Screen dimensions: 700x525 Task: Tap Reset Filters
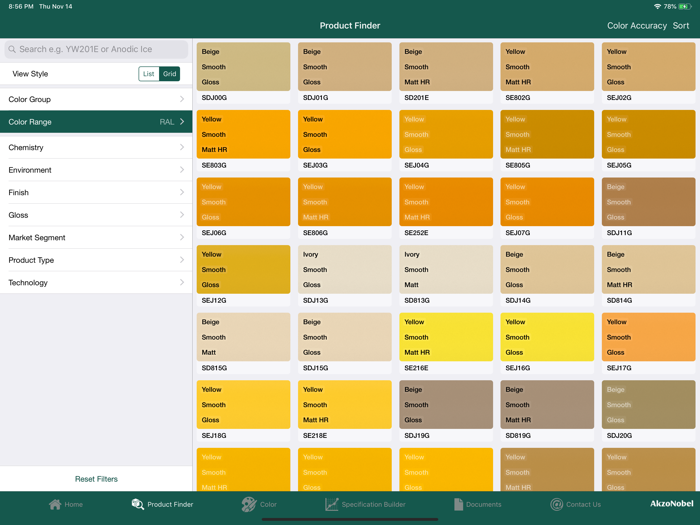point(96,479)
